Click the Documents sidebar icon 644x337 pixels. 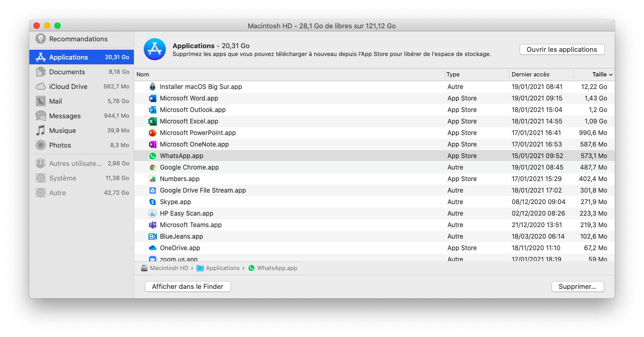41,72
